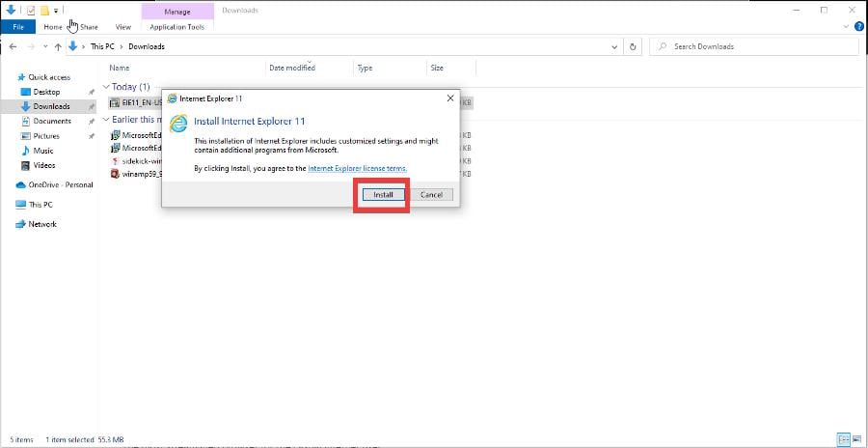Open OneDrive - Personal in navigation pane
Screen dimensions: 868x448
61,184
